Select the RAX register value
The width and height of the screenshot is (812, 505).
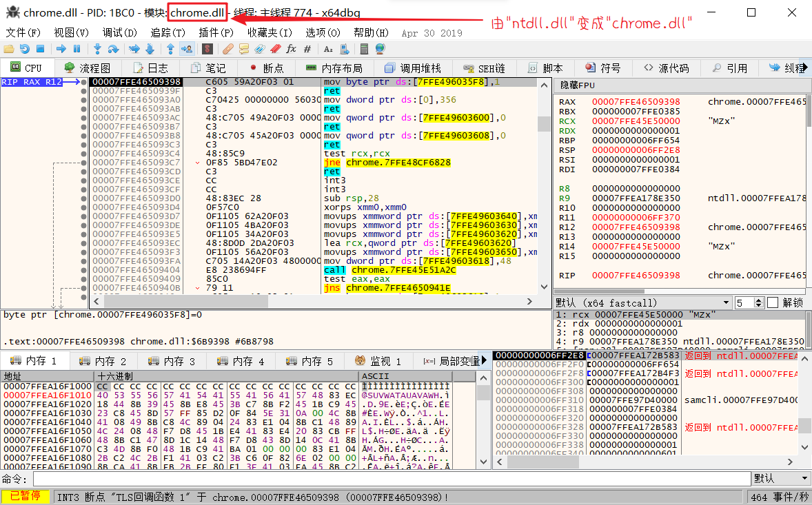(x=636, y=102)
